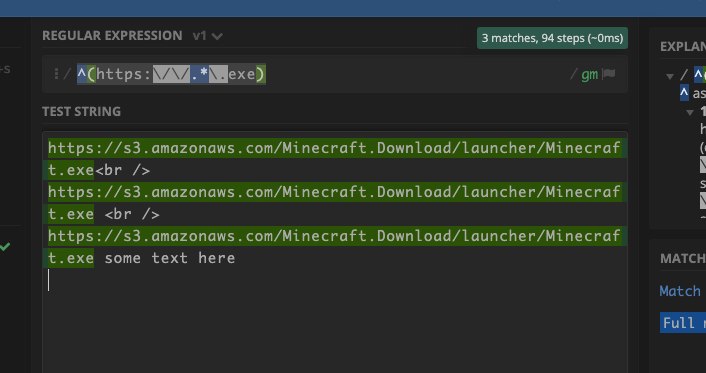Open regex flags via flag icon
Screen dimensions: 706x373
pos(609,74)
